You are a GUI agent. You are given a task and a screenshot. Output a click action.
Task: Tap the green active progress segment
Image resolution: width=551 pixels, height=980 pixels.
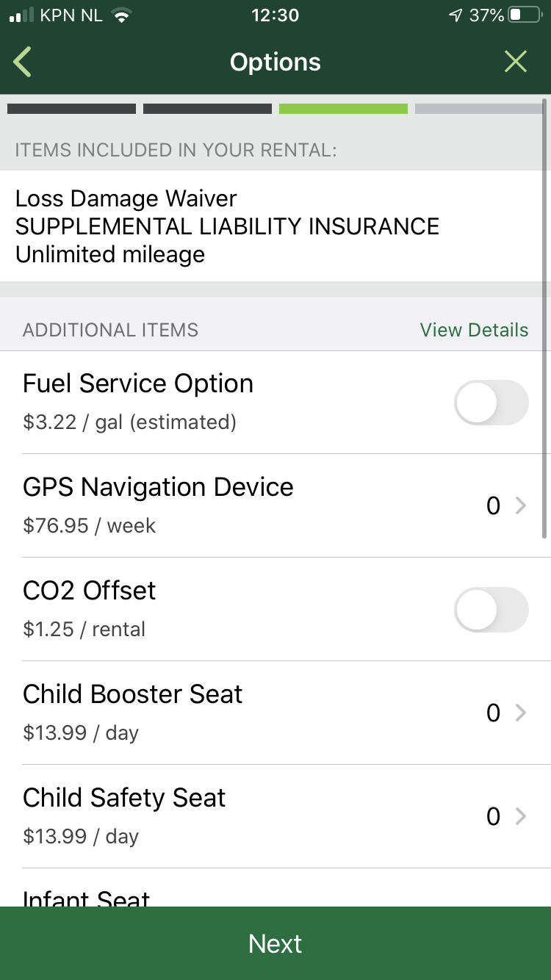[343, 109]
